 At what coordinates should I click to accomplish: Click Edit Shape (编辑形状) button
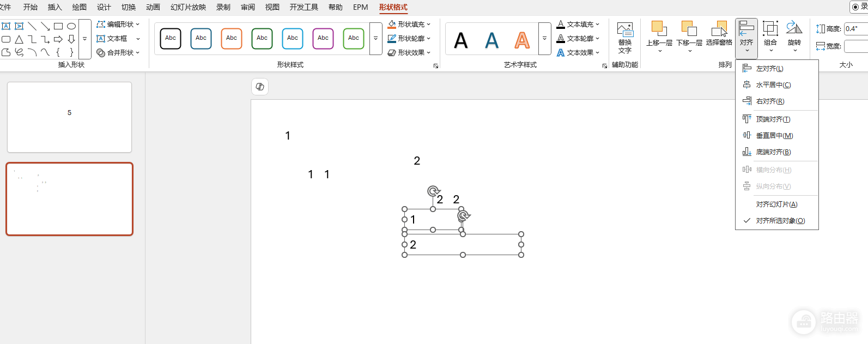118,25
